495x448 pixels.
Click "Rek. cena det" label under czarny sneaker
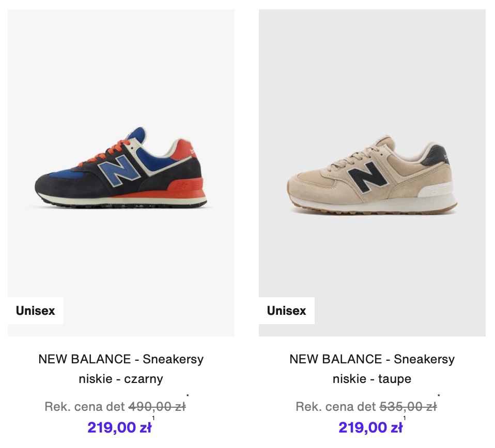click(85, 407)
